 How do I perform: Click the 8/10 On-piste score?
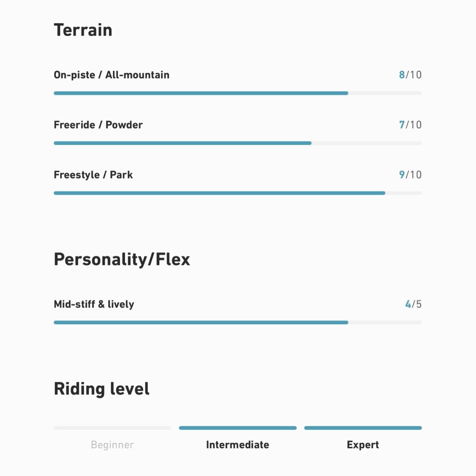point(410,75)
